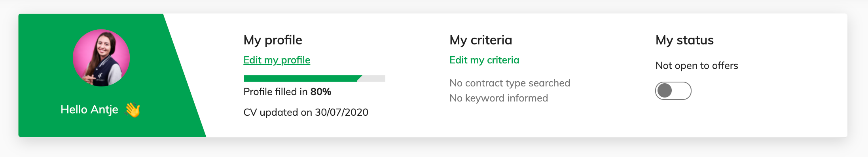The height and width of the screenshot is (157, 868).
Task: Click the My status heading
Action: coord(684,40)
